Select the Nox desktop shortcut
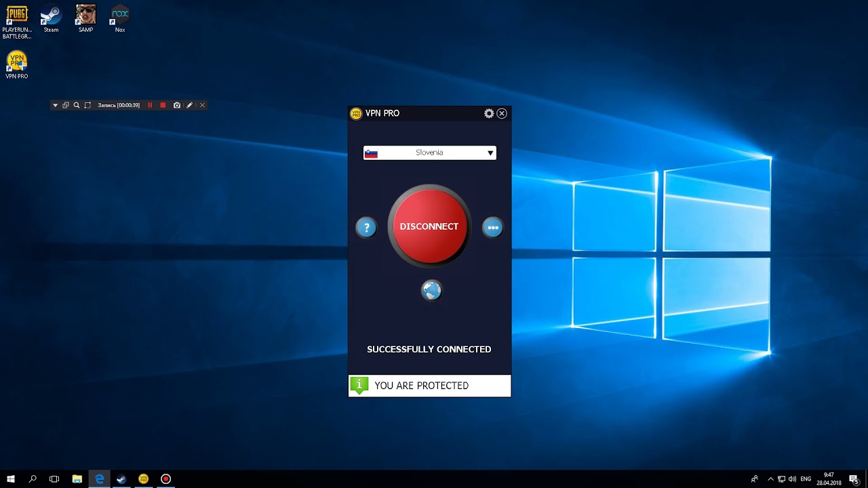The height and width of the screenshot is (488, 868). click(120, 19)
